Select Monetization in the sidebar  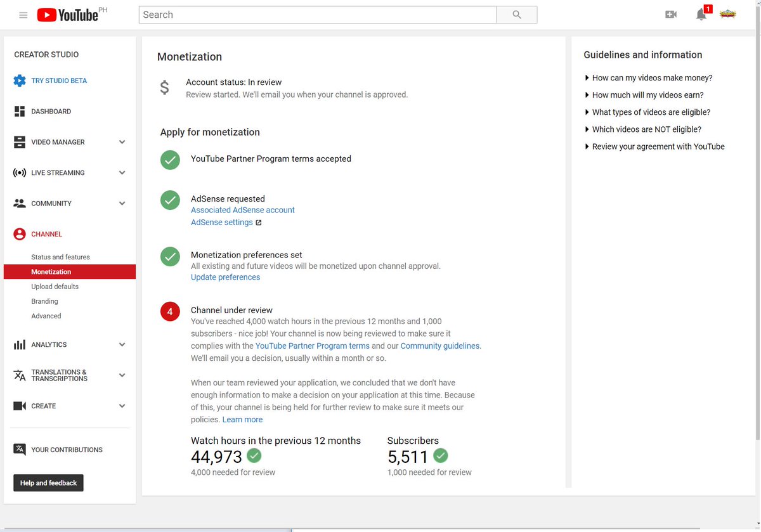[70, 271]
